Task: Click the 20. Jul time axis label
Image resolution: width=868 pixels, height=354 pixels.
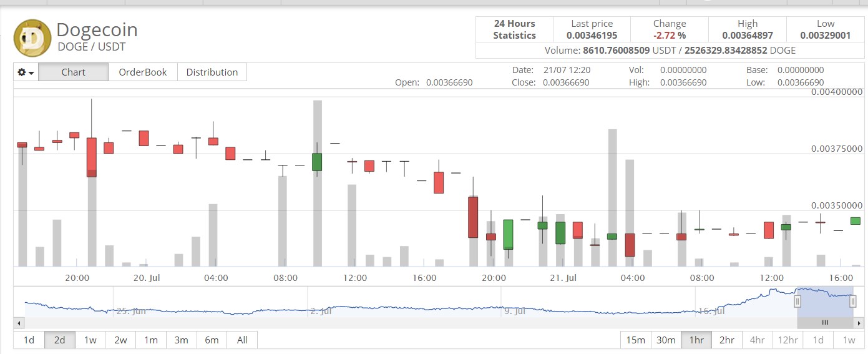Action: point(147,277)
